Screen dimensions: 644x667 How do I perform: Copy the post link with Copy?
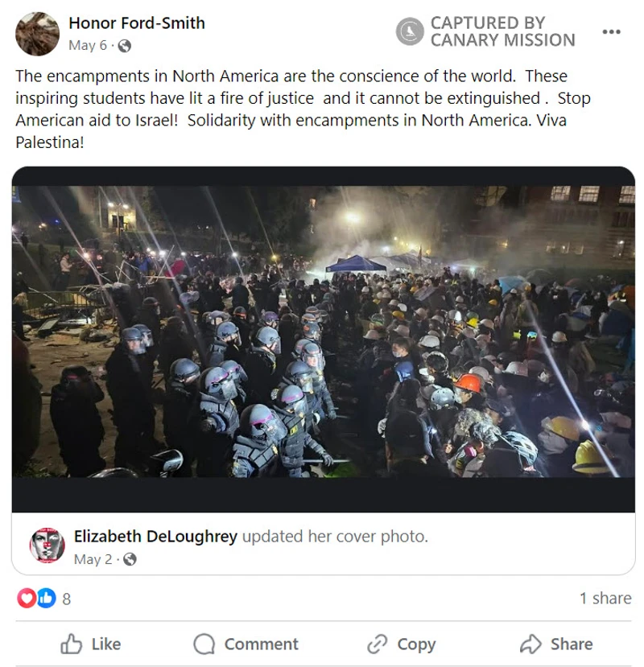[402, 644]
